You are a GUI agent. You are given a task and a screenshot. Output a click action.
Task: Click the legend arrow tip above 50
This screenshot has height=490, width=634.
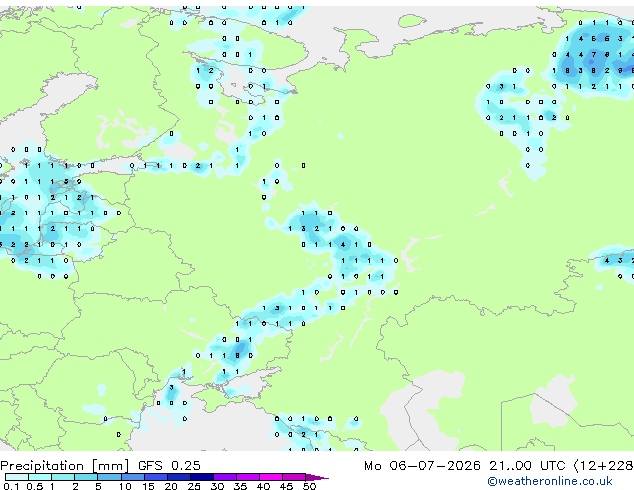pos(317,477)
